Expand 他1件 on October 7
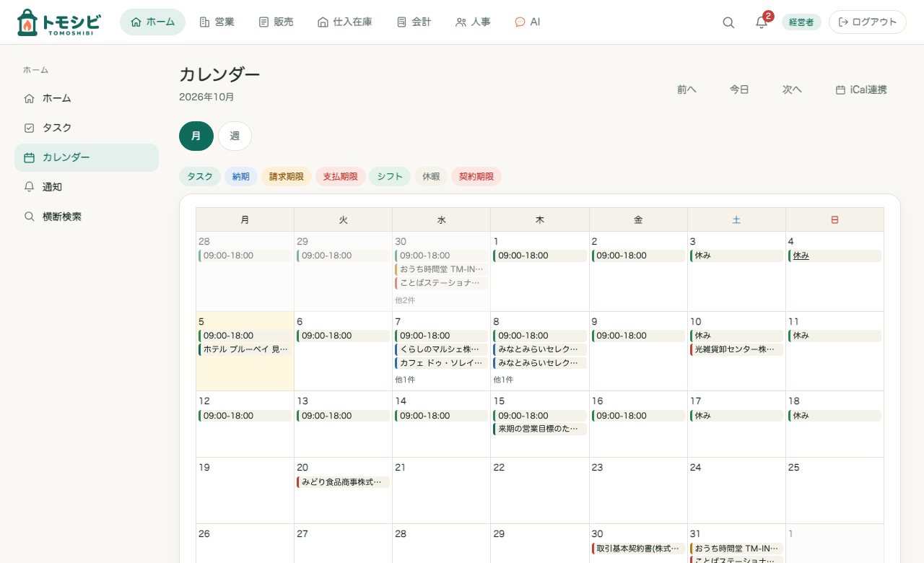 coord(405,380)
